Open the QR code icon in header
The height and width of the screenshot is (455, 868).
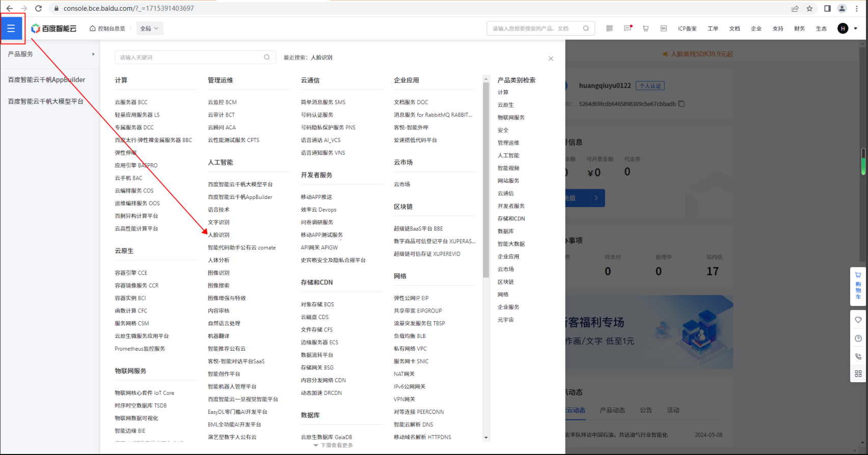tap(609, 29)
